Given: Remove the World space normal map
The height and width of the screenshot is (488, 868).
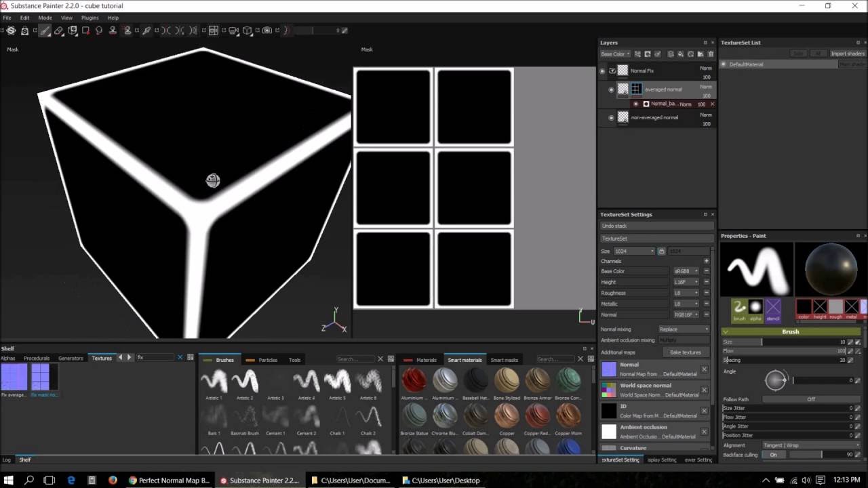Looking at the screenshot, I should 704,390.
